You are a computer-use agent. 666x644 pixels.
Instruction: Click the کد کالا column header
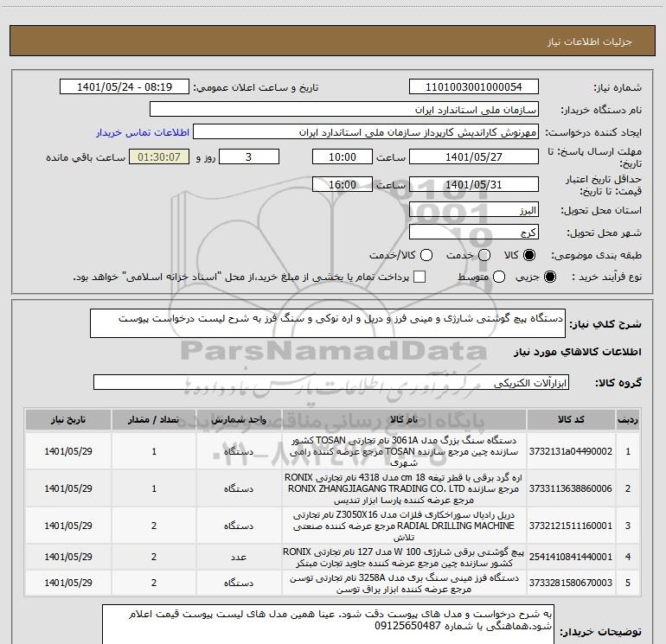[571, 420]
